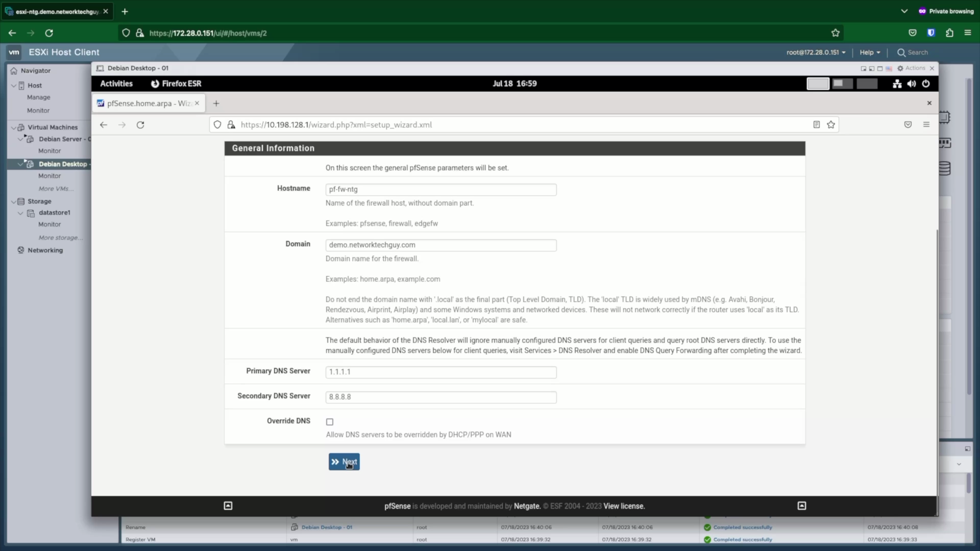The width and height of the screenshot is (980, 551).
Task: Click the Pocket icon in inner Firefox
Action: [908, 124]
